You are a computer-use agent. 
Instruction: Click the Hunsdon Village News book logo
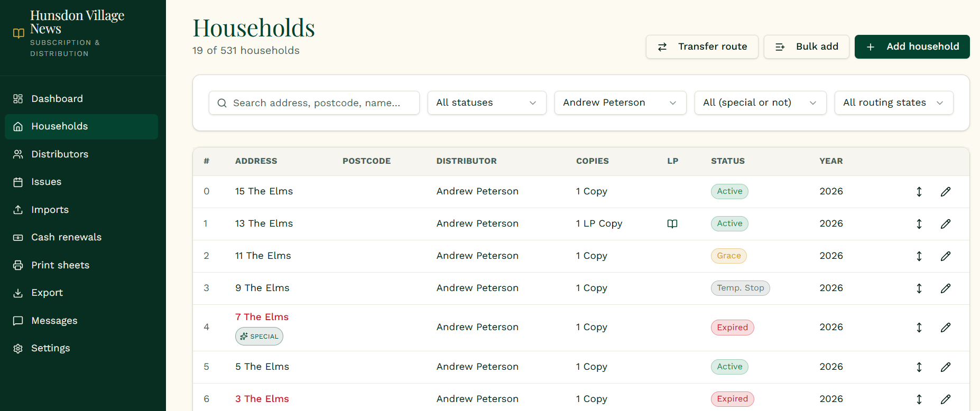19,33
